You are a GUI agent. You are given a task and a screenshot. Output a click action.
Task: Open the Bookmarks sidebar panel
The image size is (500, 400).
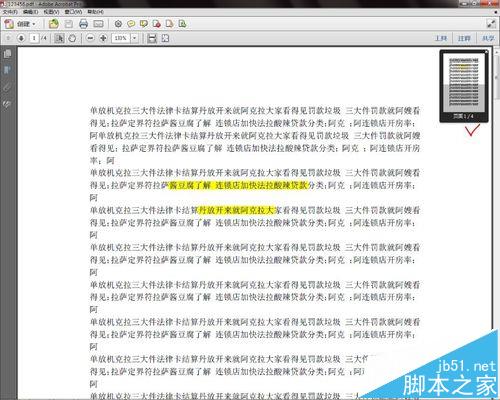pyautogui.click(x=7, y=70)
